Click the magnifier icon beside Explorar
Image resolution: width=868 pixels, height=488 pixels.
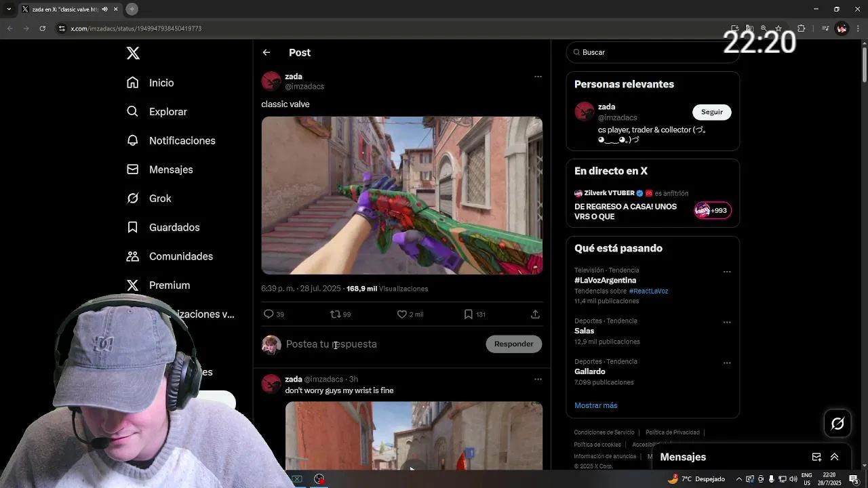pos(133,112)
